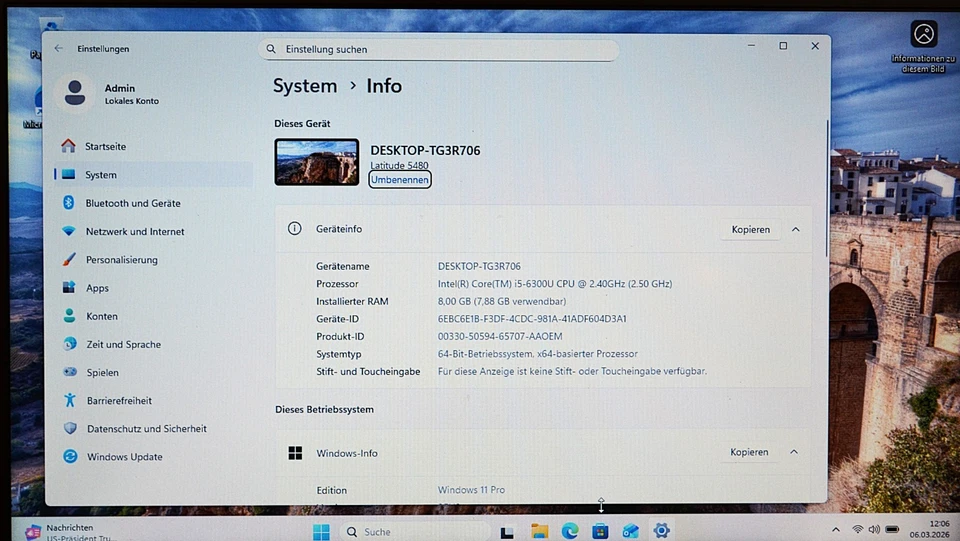
Task: Select the 64-Bit-Betriebssystem Systemtyp text
Action: click(x=538, y=354)
